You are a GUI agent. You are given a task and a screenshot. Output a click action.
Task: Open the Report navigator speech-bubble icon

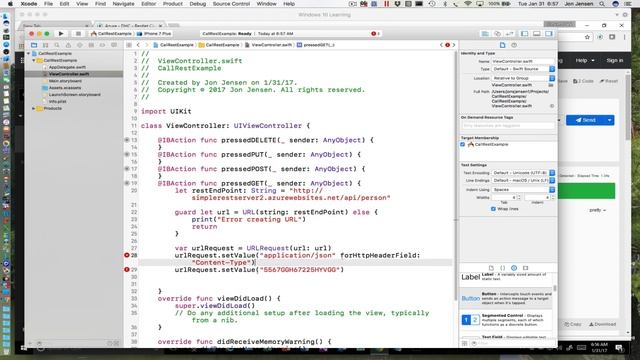click(114, 45)
